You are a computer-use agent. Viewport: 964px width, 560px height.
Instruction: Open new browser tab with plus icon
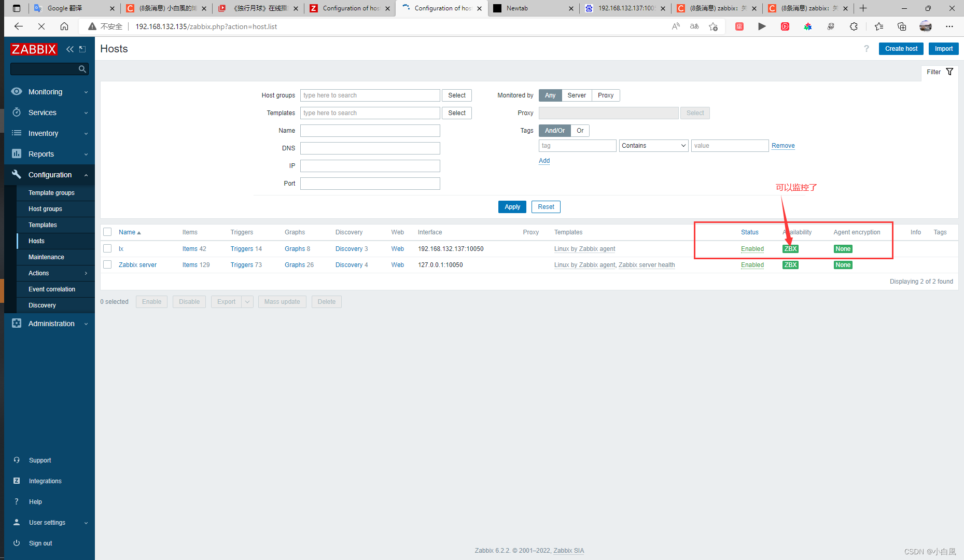(863, 8)
